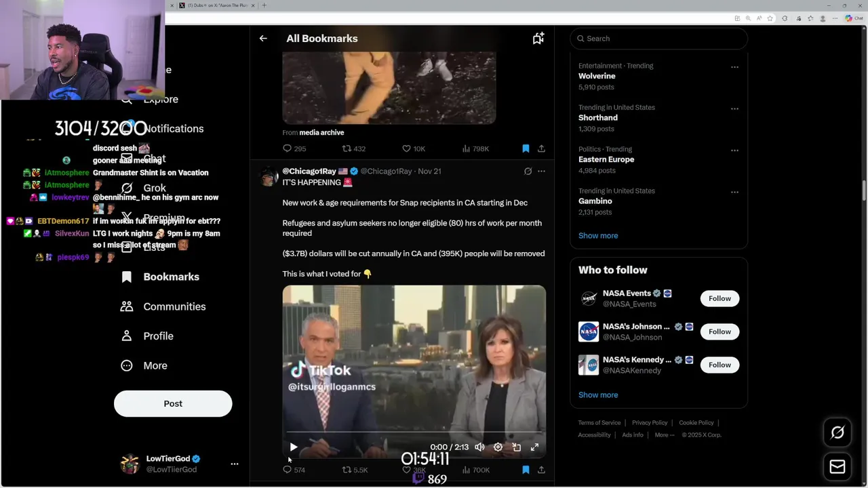Open the Shorthand trending topic
Image resolution: width=868 pixels, height=488 pixels.
point(598,118)
